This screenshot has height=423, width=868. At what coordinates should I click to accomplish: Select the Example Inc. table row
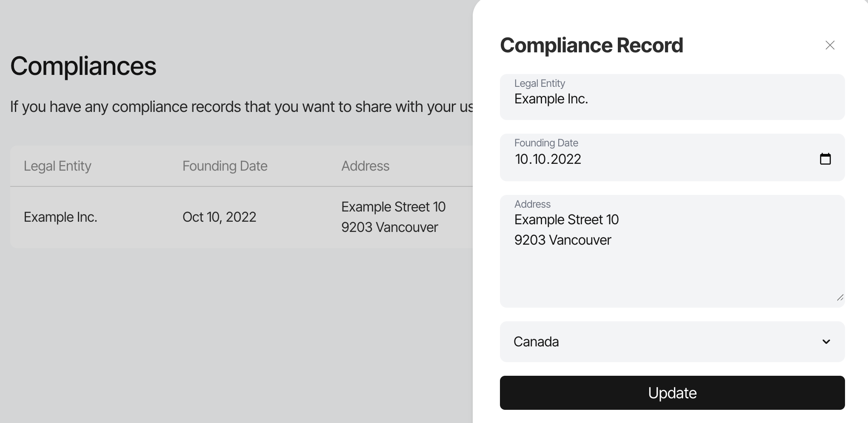click(241, 217)
